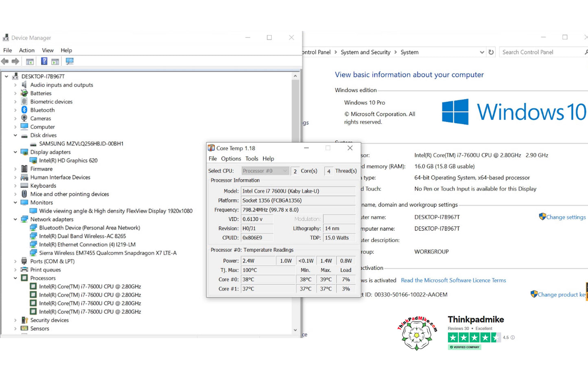This screenshot has height=369, width=588.
Task: Click the refresh icon in Control Panel address bar
Action: pyautogui.click(x=491, y=52)
